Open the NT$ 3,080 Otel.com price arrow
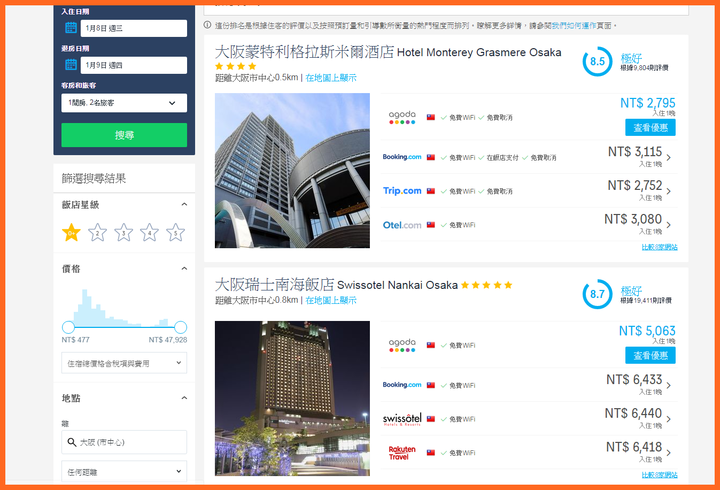Viewport: 720px width, 490px height. pyautogui.click(x=669, y=225)
